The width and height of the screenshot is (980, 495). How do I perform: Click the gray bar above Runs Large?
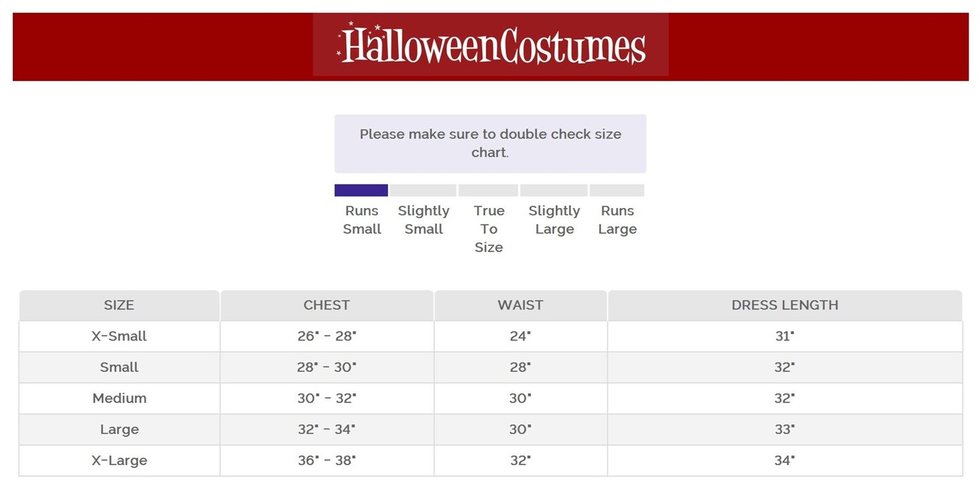617,190
